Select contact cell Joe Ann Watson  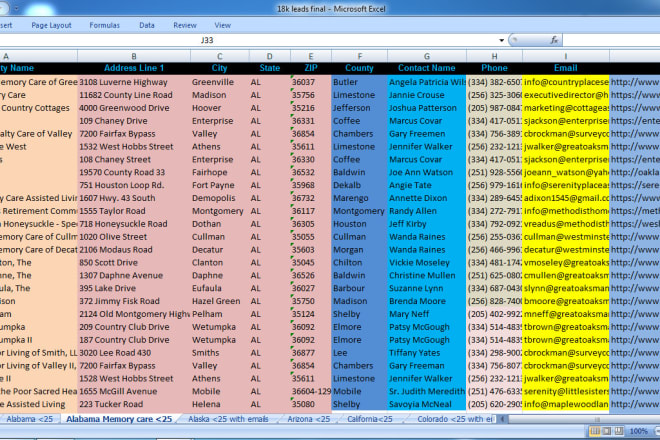pos(426,172)
